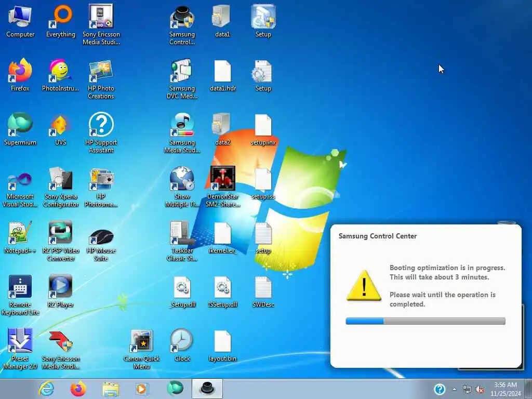Screen dimensions: 532x399
Task: Select the Setup configuration file with gear
Action: coord(263,75)
